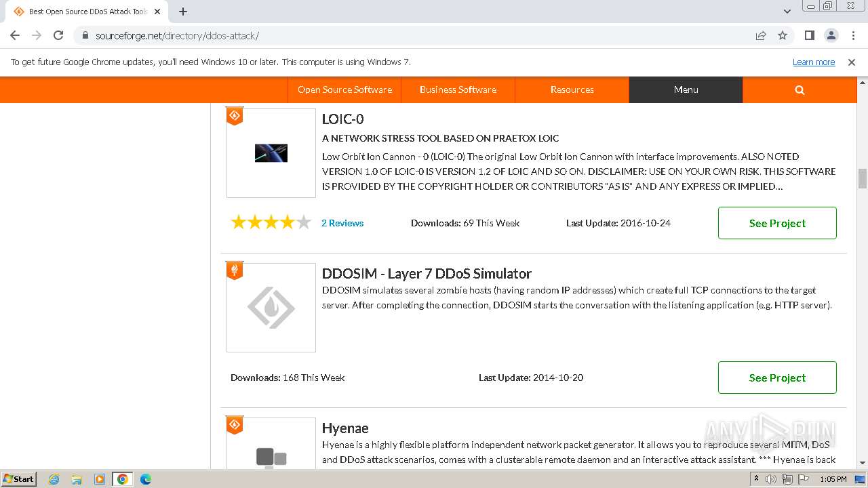Open the Open Source Software menu

pos(344,89)
